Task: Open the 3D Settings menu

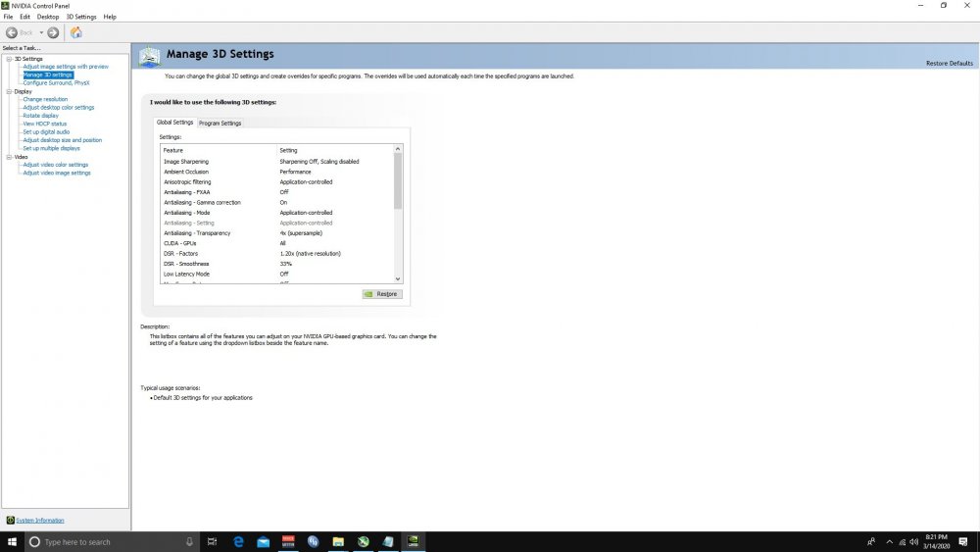Action: tap(81, 17)
